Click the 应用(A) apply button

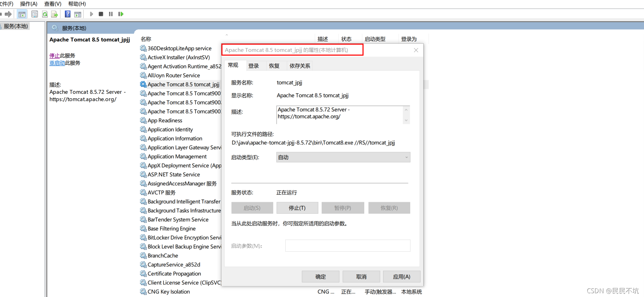pyautogui.click(x=402, y=277)
